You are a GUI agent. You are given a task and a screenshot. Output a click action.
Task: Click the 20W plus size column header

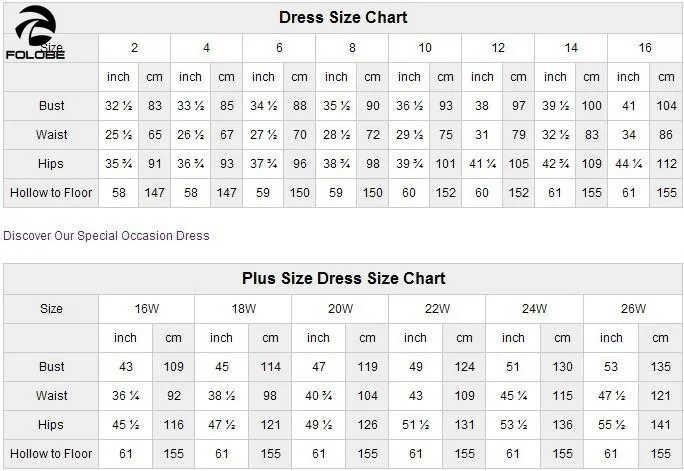click(340, 309)
